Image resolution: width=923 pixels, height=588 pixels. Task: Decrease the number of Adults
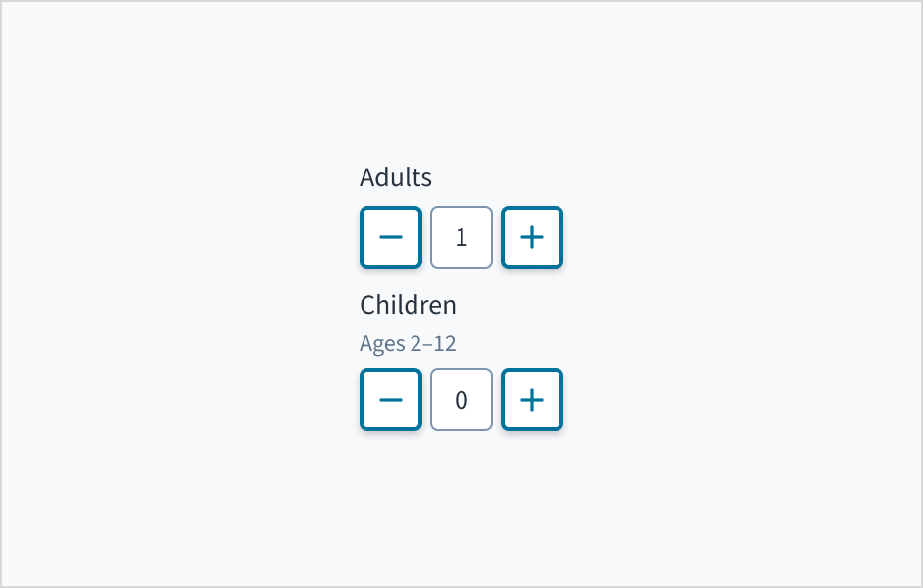pos(391,237)
